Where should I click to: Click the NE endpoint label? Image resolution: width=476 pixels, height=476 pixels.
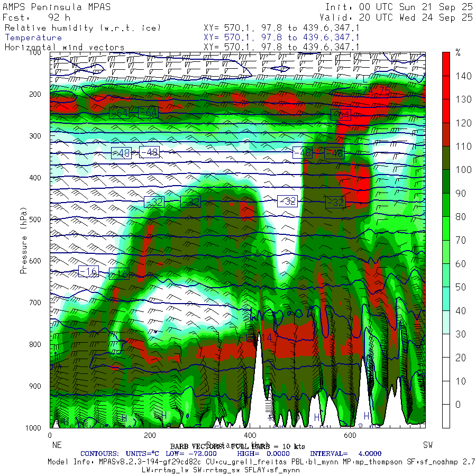pos(57,445)
